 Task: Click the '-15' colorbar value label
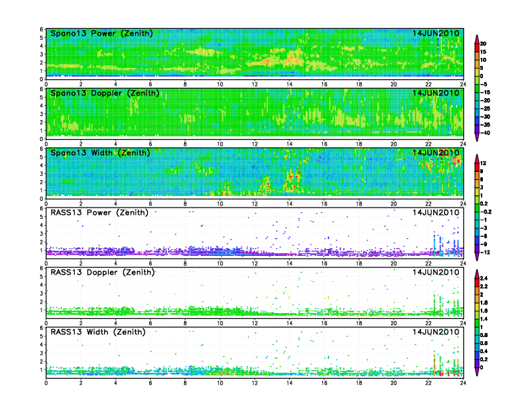(485, 92)
